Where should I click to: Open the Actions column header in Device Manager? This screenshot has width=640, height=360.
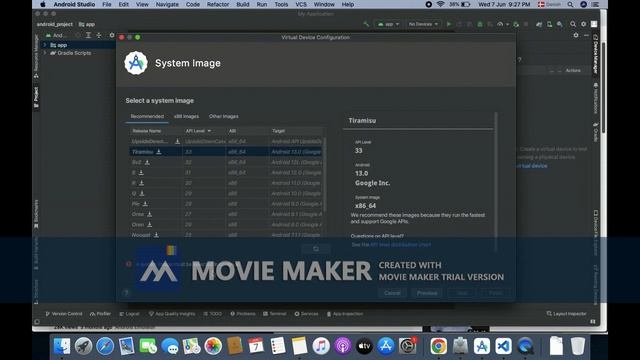click(573, 71)
